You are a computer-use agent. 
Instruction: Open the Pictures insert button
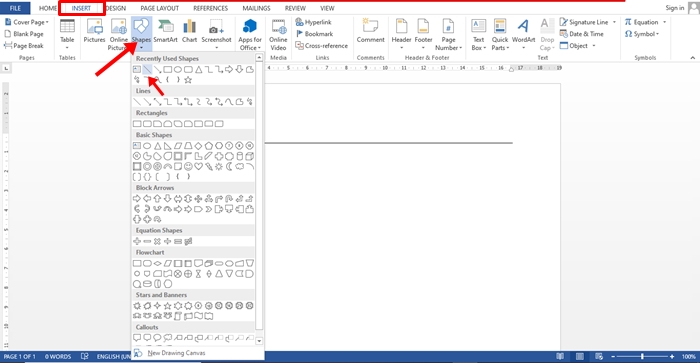[94, 31]
